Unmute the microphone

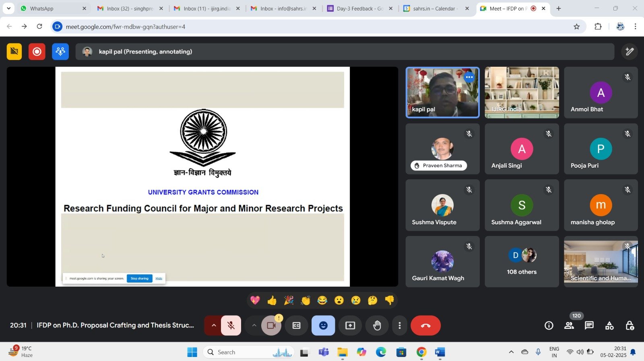(231, 326)
